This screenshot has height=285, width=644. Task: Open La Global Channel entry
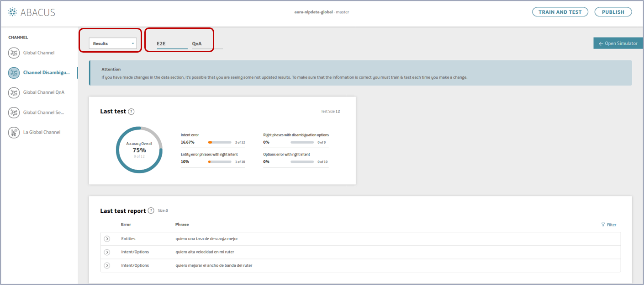(42, 132)
